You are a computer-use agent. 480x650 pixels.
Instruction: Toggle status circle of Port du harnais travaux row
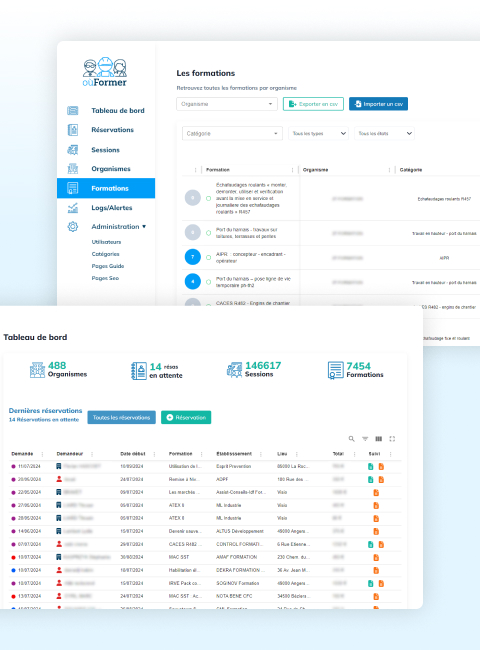coord(208,233)
